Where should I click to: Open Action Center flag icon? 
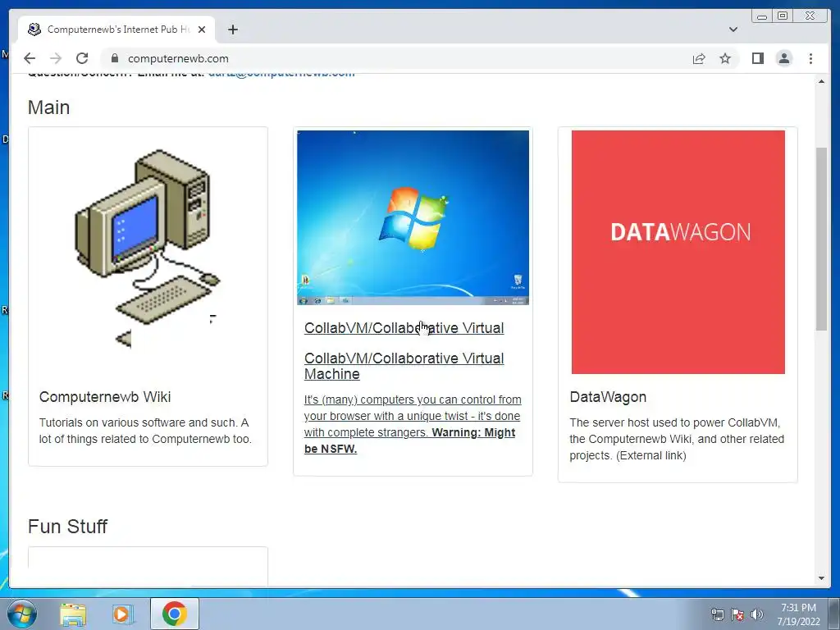click(x=737, y=614)
